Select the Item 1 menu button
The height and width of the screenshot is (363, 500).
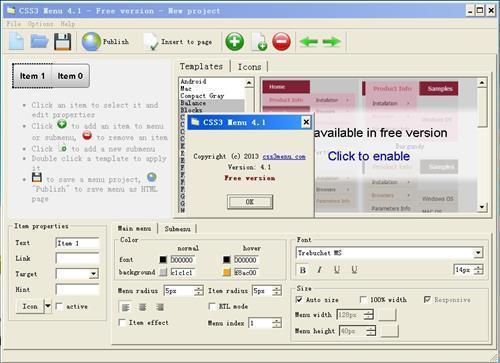32,76
